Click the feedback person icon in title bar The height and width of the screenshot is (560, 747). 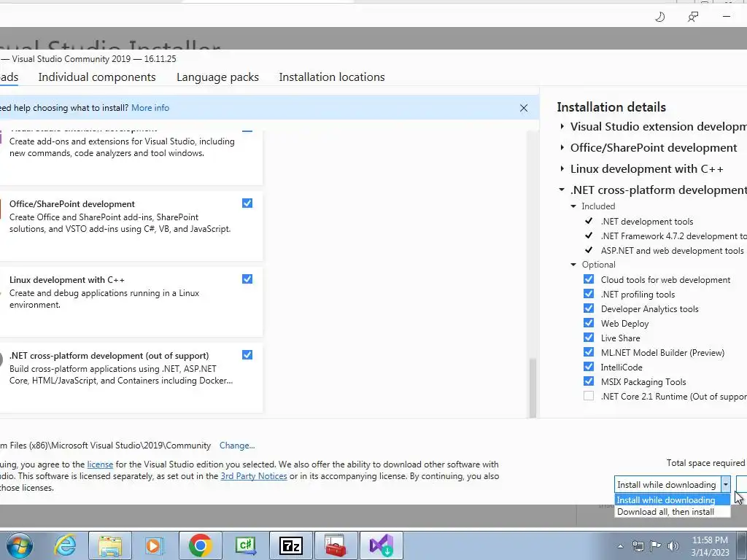pos(693,17)
